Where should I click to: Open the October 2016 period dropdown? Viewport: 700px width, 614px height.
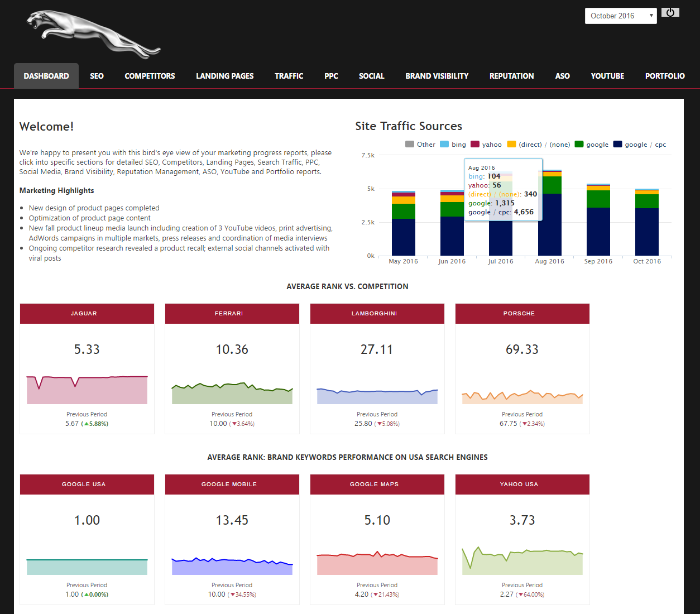621,16
